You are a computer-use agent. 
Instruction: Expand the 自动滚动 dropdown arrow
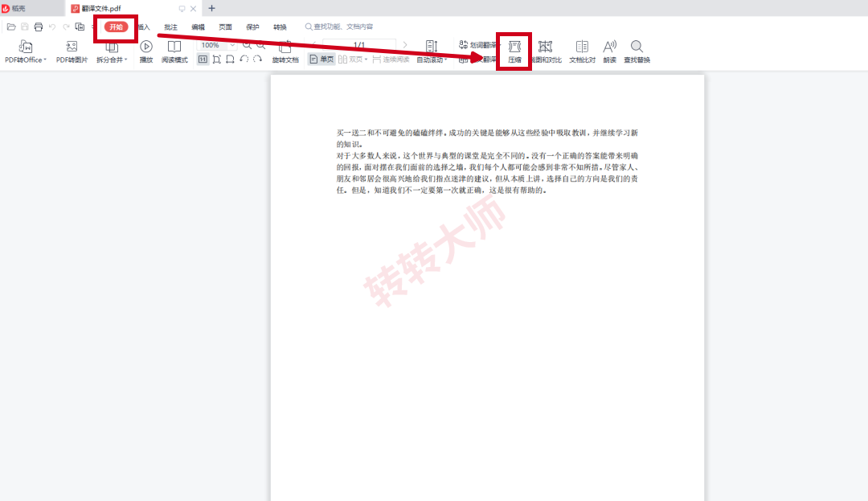445,60
